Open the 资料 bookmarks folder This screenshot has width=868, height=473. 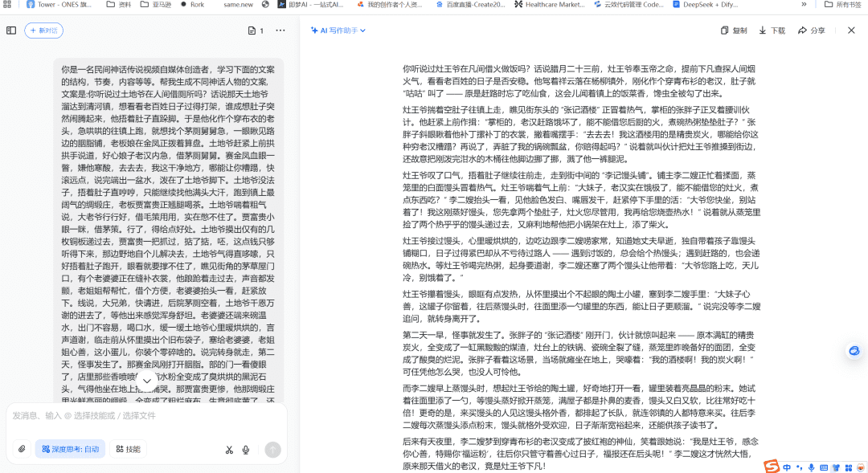[x=119, y=5]
